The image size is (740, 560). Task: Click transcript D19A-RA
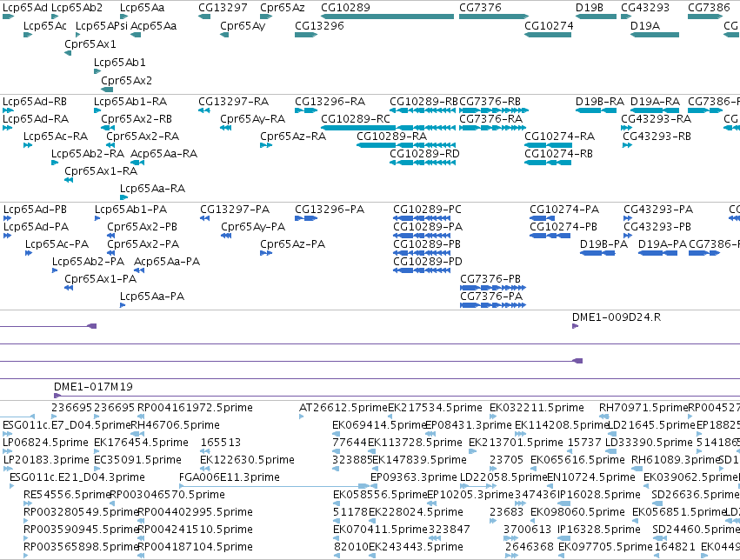click(x=655, y=102)
